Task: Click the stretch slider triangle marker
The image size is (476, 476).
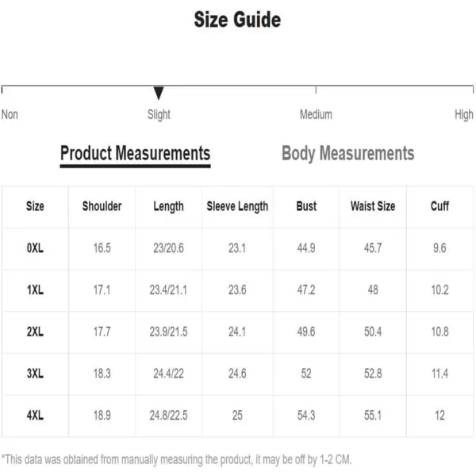Action: [x=159, y=93]
